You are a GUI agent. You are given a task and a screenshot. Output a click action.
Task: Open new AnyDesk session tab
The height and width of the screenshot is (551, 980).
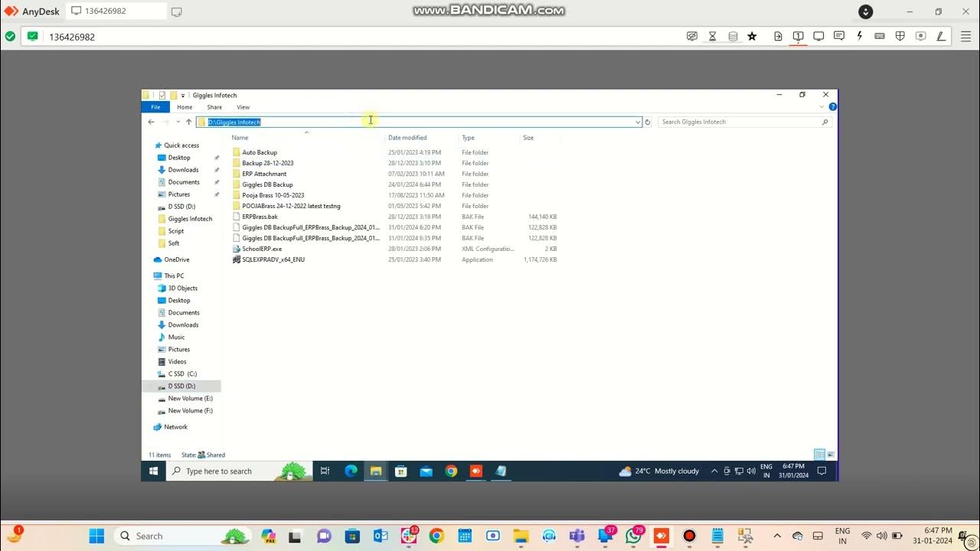tap(177, 11)
